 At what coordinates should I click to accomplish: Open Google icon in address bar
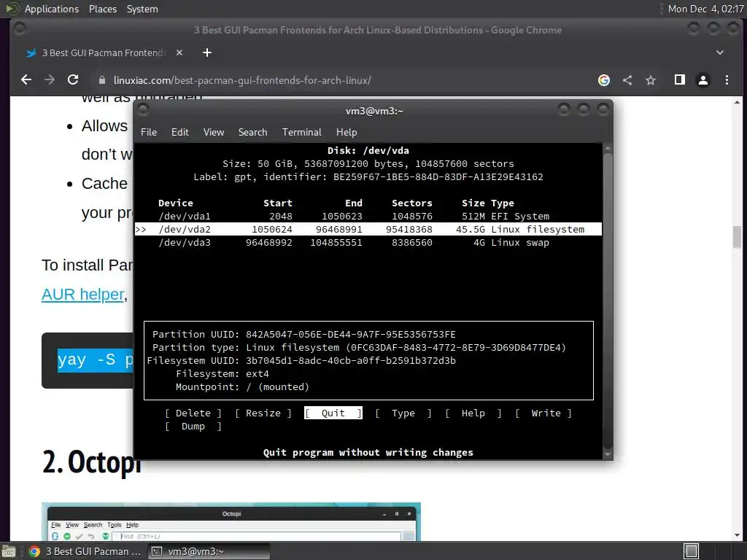click(603, 80)
